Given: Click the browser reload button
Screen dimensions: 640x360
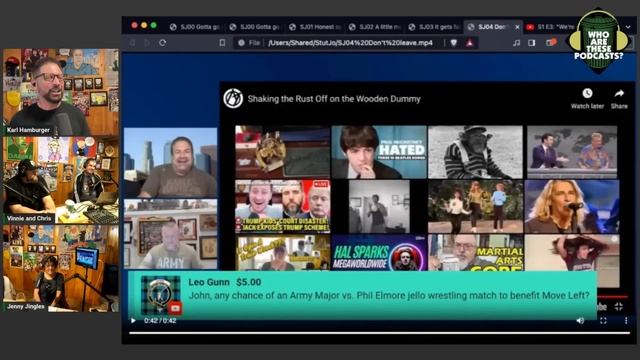Looking at the screenshot, I should [x=162, y=42].
